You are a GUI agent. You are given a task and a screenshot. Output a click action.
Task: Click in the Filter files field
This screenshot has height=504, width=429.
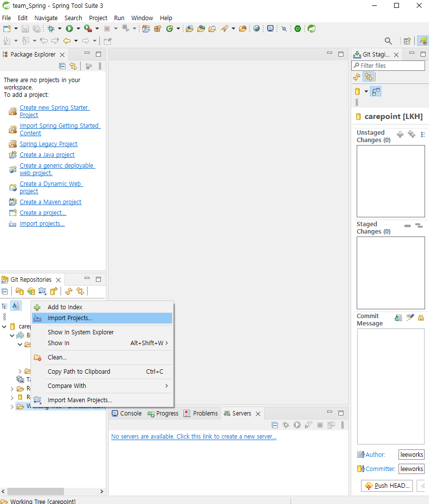point(388,65)
